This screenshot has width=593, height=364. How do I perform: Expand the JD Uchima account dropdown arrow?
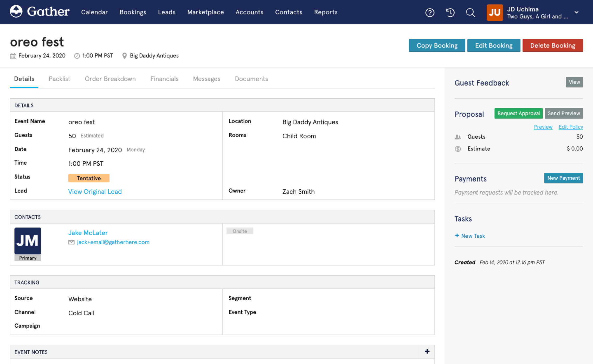576,12
